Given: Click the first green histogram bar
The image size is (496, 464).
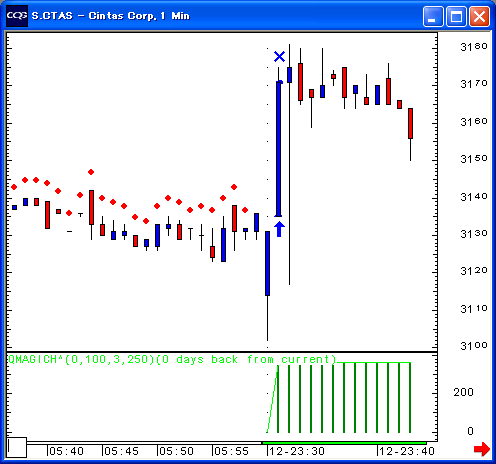Looking at the screenshot, I should coord(278,399).
